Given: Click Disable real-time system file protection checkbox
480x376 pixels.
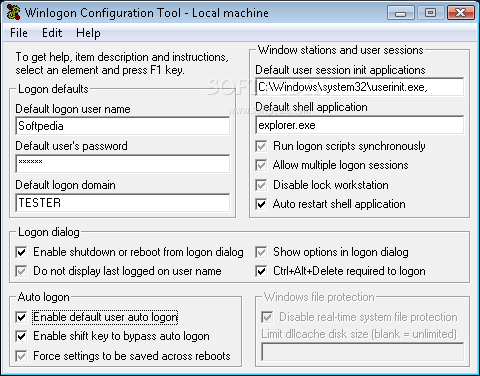Looking at the screenshot, I should tap(267, 317).
